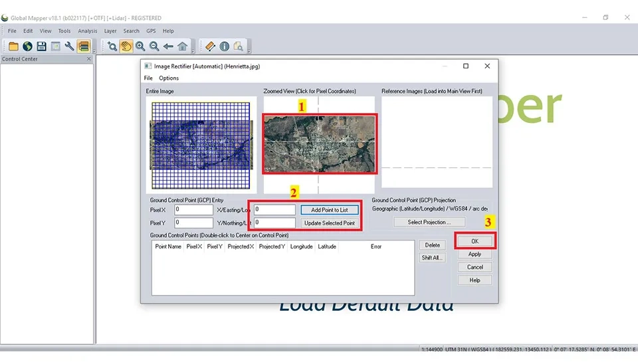Click the Home full view icon
638x364 pixels.
click(x=182, y=46)
